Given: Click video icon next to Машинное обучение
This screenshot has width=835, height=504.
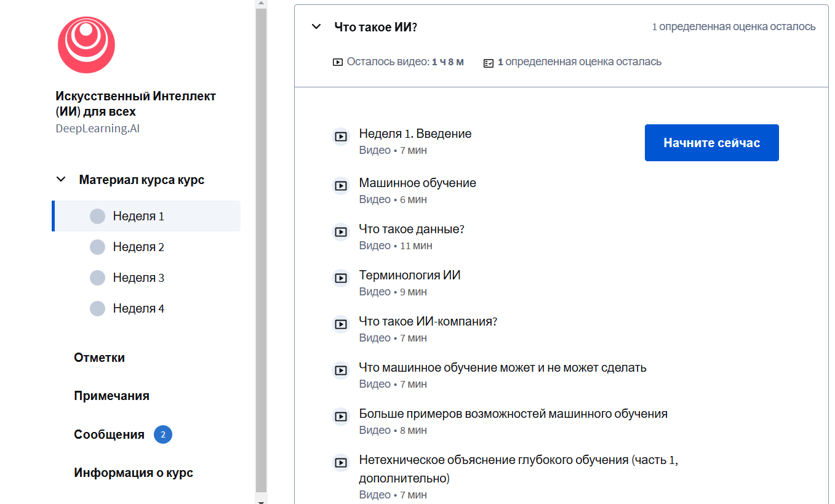Looking at the screenshot, I should (x=340, y=186).
